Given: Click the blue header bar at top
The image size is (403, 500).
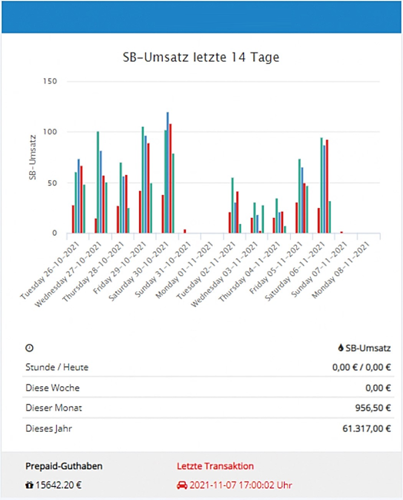Looking at the screenshot, I should point(201,17).
